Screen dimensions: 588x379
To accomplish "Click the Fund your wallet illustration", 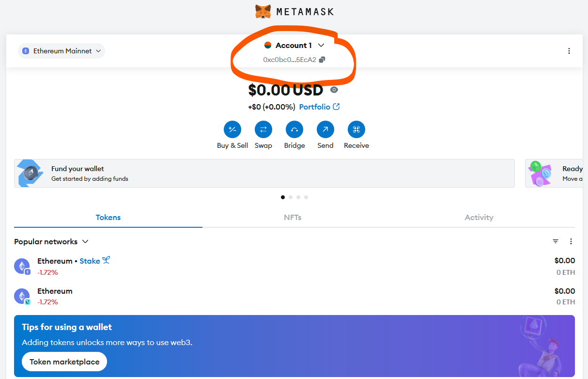I will [x=30, y=173].
